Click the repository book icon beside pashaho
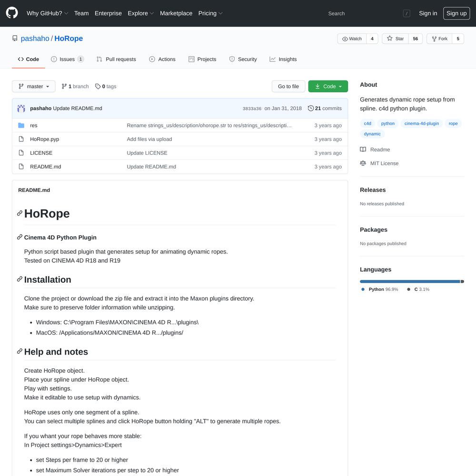This screenshot has width=476, height=476. point(15,38)
